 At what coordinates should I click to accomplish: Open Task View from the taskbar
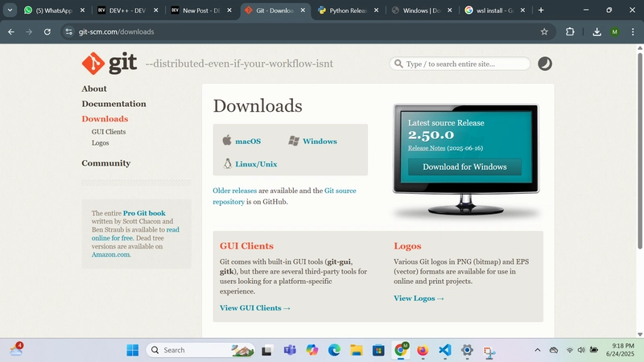point(267,351)
